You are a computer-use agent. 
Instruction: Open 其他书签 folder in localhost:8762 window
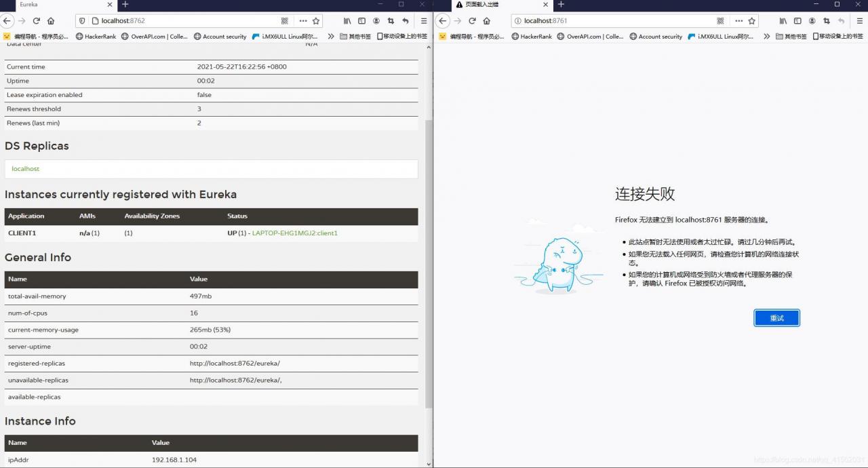tap(355, 37)
